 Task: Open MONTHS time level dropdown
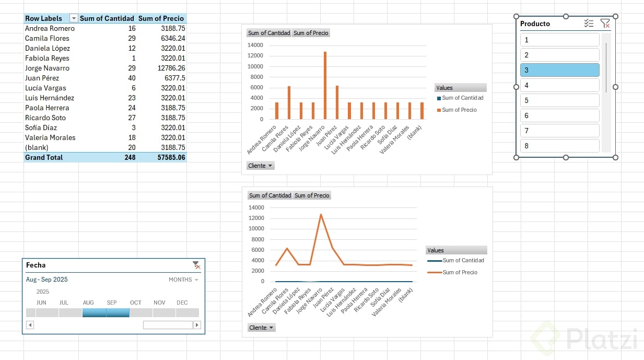pyautogui.click(x=183, y=280)
